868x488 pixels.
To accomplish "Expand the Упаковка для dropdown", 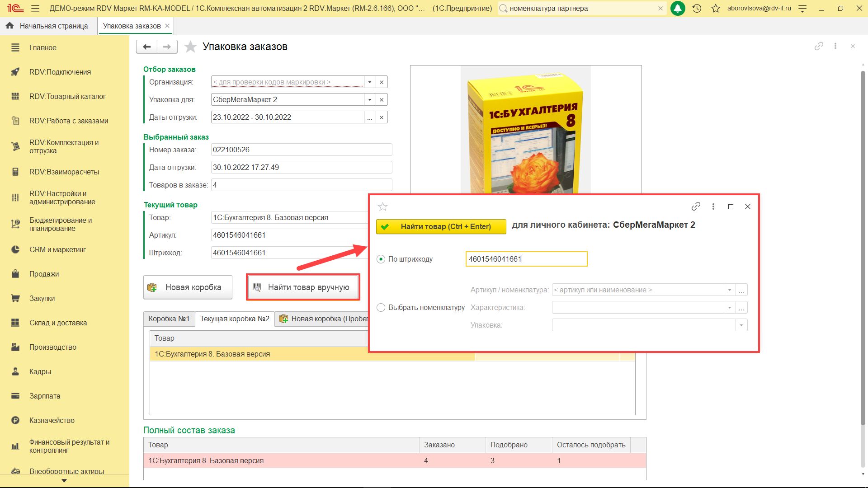I will pos(370,99).
